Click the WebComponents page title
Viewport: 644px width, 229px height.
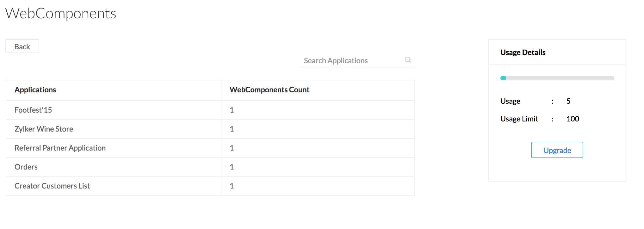point(61,14)
